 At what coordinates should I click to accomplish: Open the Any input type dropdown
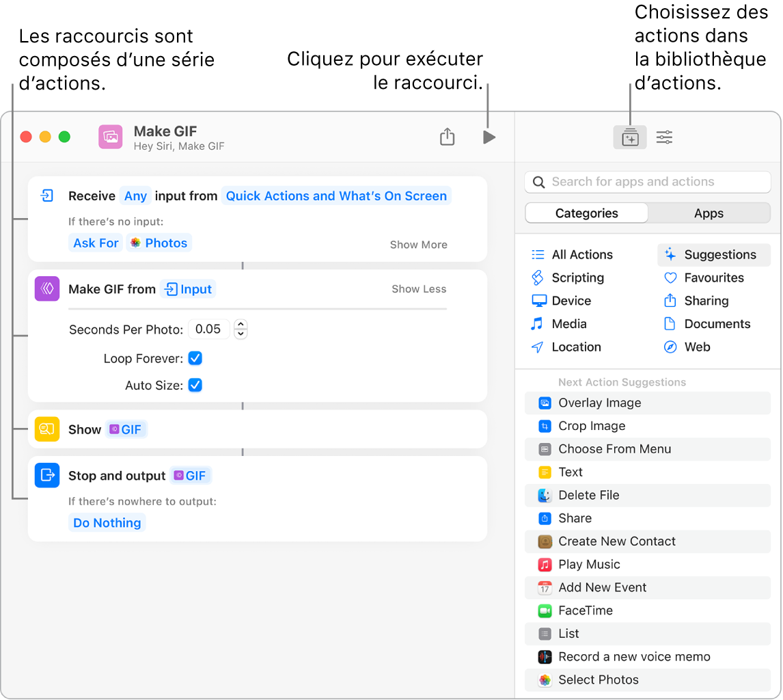(135, 196)
